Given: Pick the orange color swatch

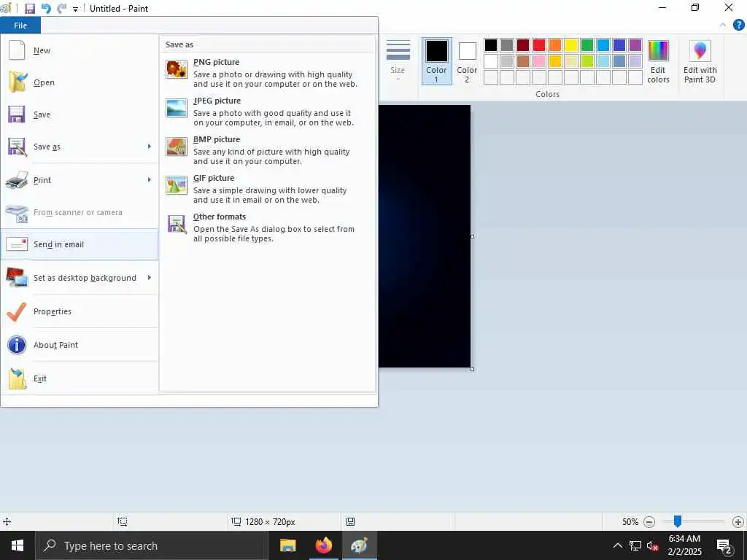Looking at the screenshot, I should pyautogui.click(x=555, y=45).
